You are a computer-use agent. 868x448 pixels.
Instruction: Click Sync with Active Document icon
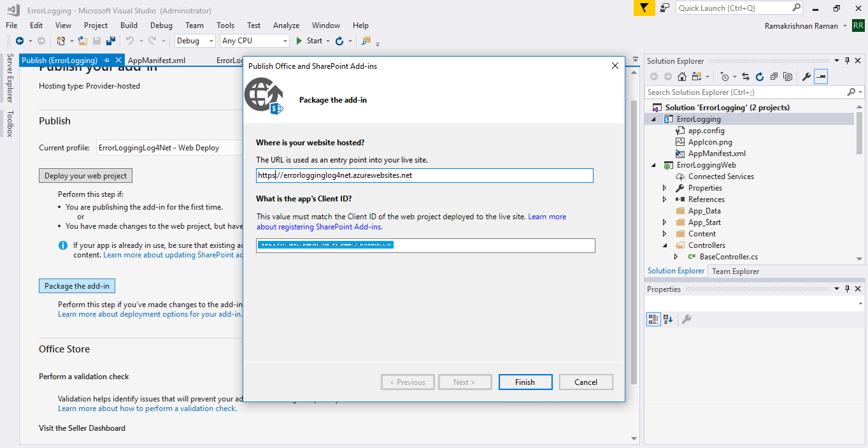click(746, 76)
